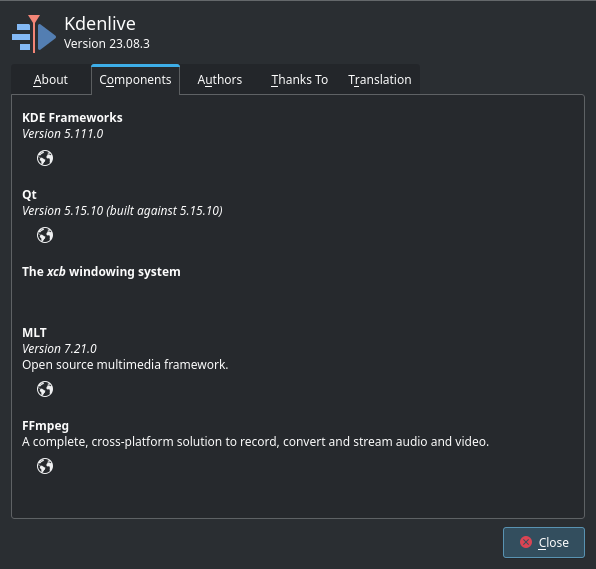Click the FFmpeg cross-platform solution description
This screenshot has height=569, width=596.
coord(255,442)
